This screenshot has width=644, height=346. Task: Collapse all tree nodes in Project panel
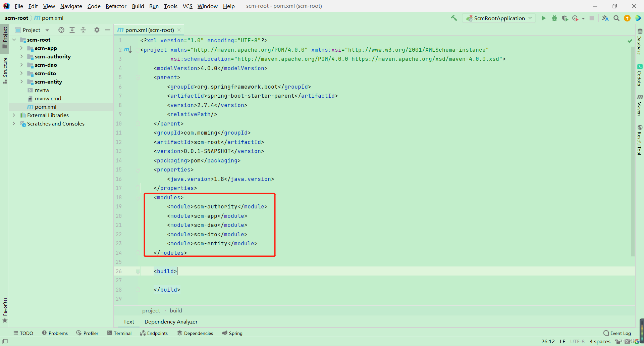pyautogui.click(x=83, y=30)
